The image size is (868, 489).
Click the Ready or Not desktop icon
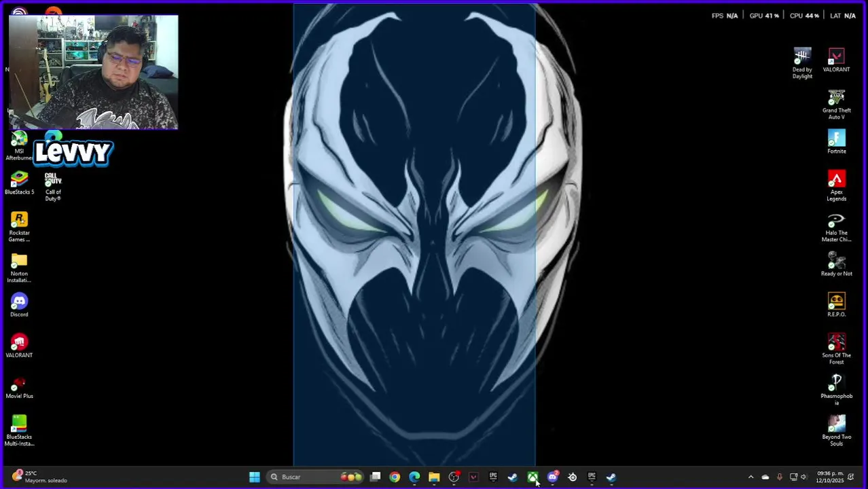coord(836,264)
